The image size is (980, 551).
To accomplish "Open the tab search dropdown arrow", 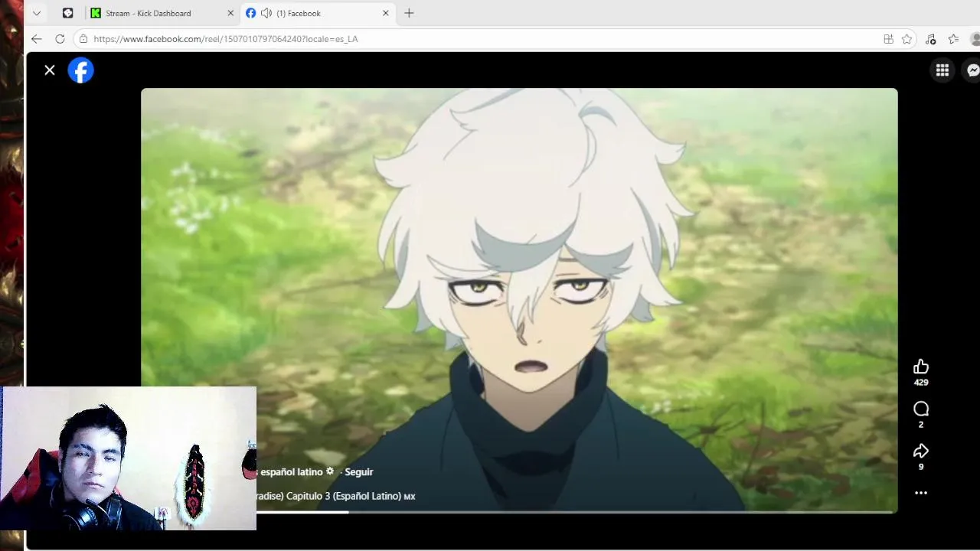I will click(36, 13).
